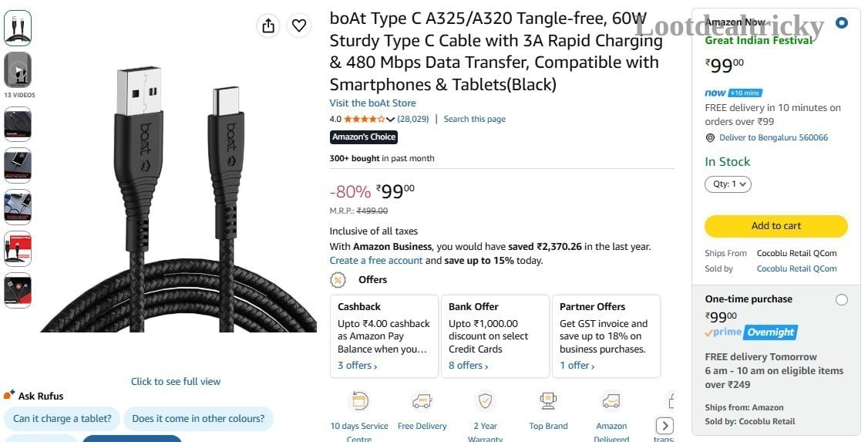
Task: Select the first cable image thumbnail
Action: pos(18,28)
